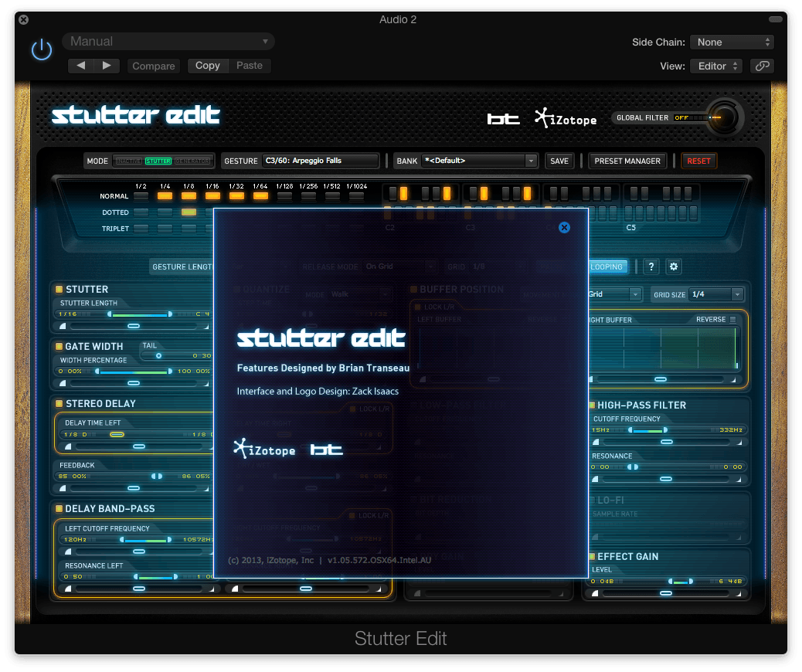Open the View Editor dropdown
The height and width of the screenshot is (672, 802).
pyautogui.click(x=716, y=66)
